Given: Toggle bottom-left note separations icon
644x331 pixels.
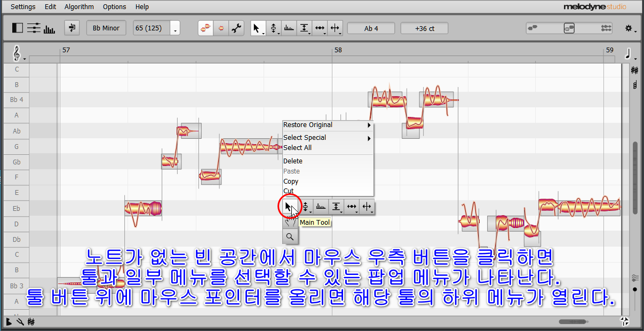Looking at the screenshot, I should pyautogui.click(x=31, y=321).
